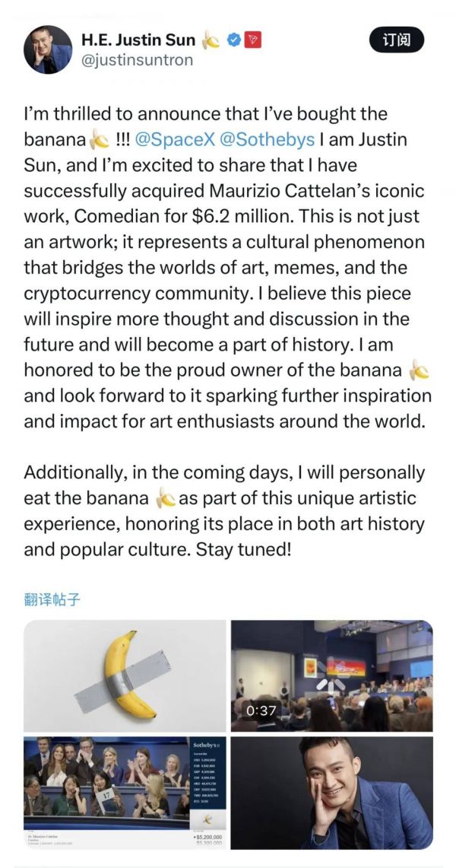This screenshot has height=868, width=456.
Task: Open the @justinsuntron handle
Action: 137,60
